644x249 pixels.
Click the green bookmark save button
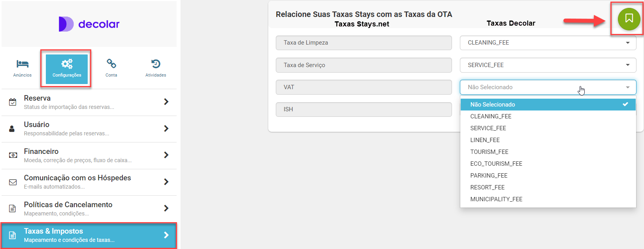(x=629, y=19)
